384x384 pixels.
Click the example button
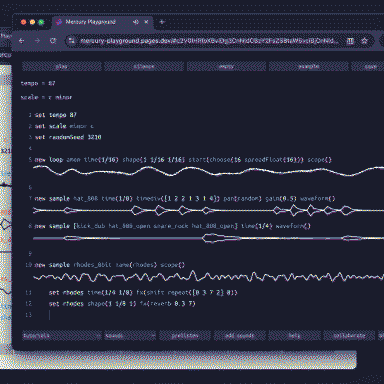click(x=309, y=66)
